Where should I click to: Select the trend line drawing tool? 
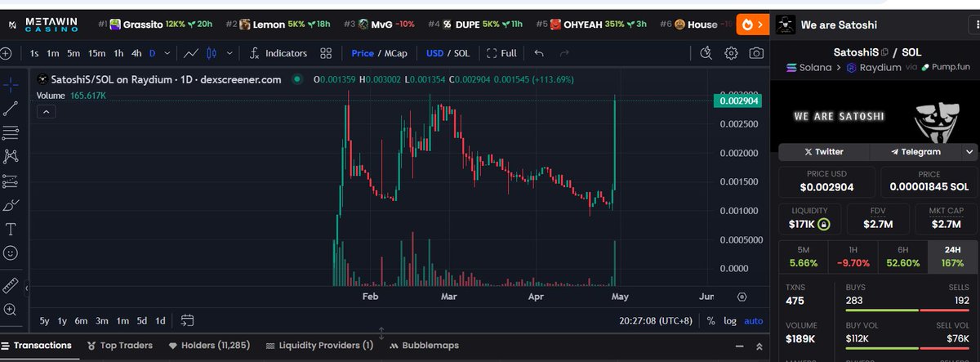(11, 108)
